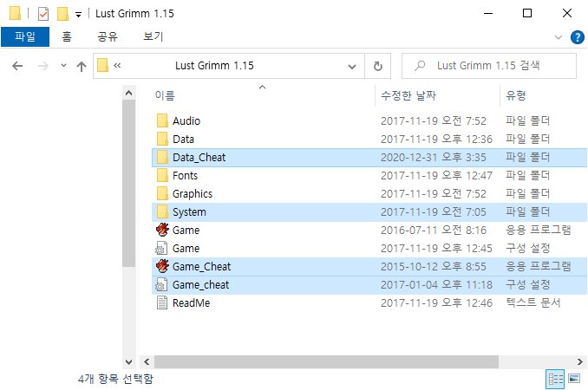Switch to details view layout
The image size is (588, 390).
coord(554,379)
